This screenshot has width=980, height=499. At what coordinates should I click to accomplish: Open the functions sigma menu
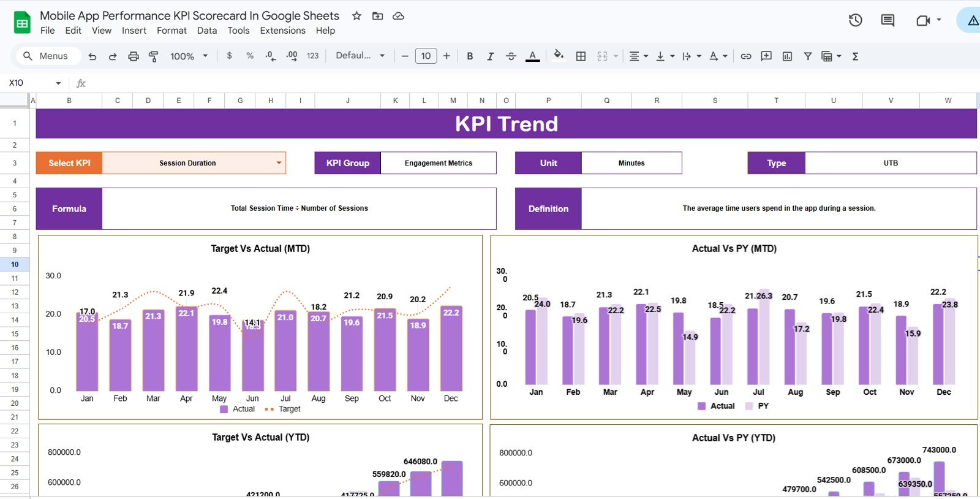855,56
